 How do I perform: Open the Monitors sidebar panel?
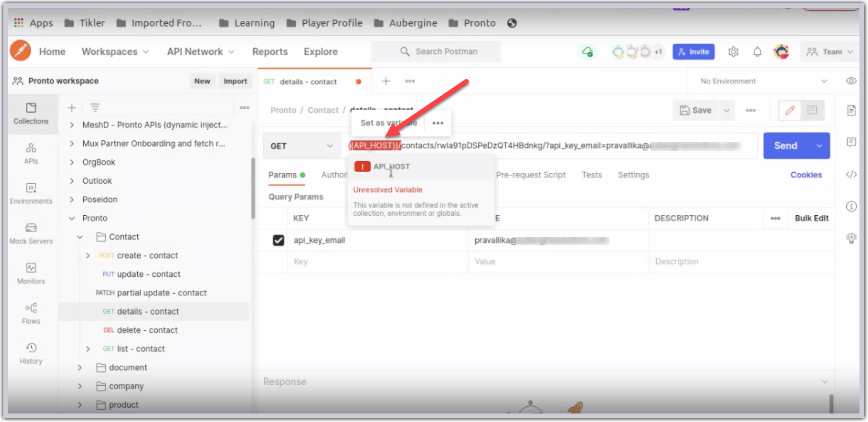(31, 273)
